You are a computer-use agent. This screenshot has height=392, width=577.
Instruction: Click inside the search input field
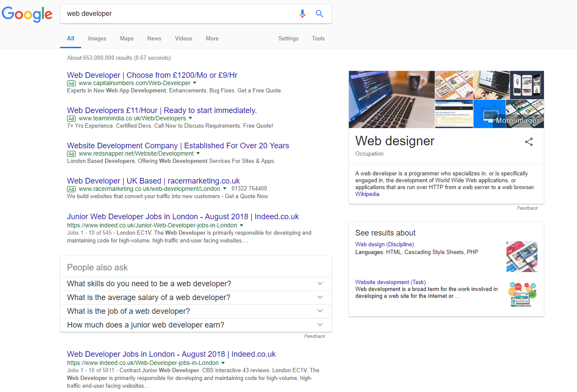coord(172,13)
